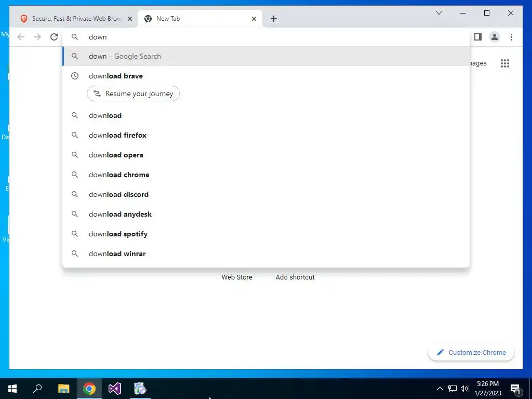Open the Google apps grid
The height and width of the screenshot is (399, 532).
505,63
